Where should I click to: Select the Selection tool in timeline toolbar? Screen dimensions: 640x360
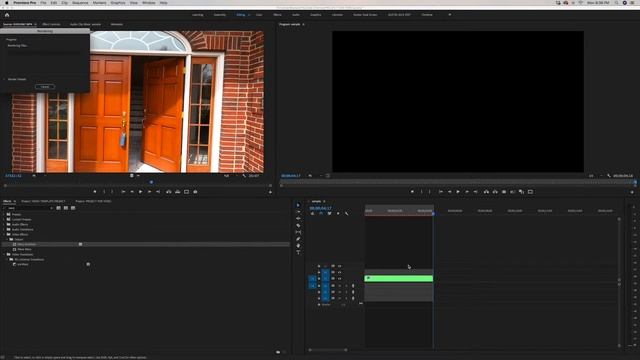tap(298, 205)
